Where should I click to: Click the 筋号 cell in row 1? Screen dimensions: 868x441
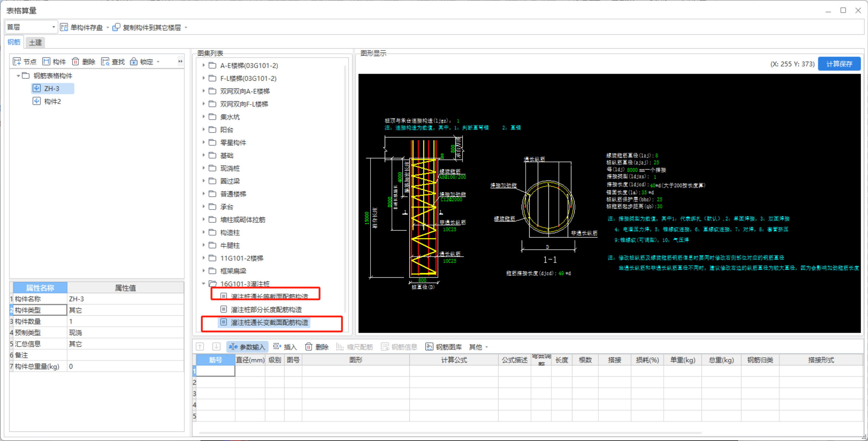[x=215, y=371]
